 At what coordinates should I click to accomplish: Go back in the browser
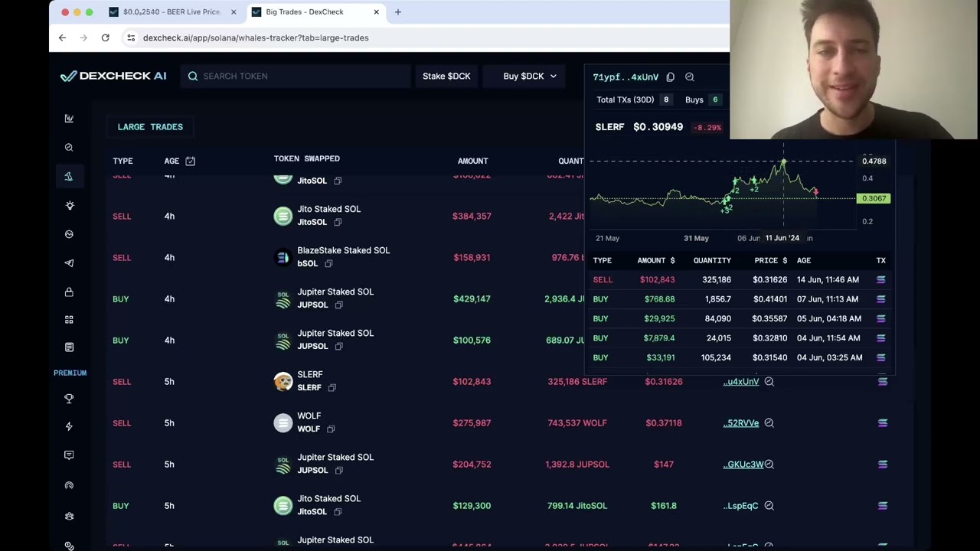point(62,37)
